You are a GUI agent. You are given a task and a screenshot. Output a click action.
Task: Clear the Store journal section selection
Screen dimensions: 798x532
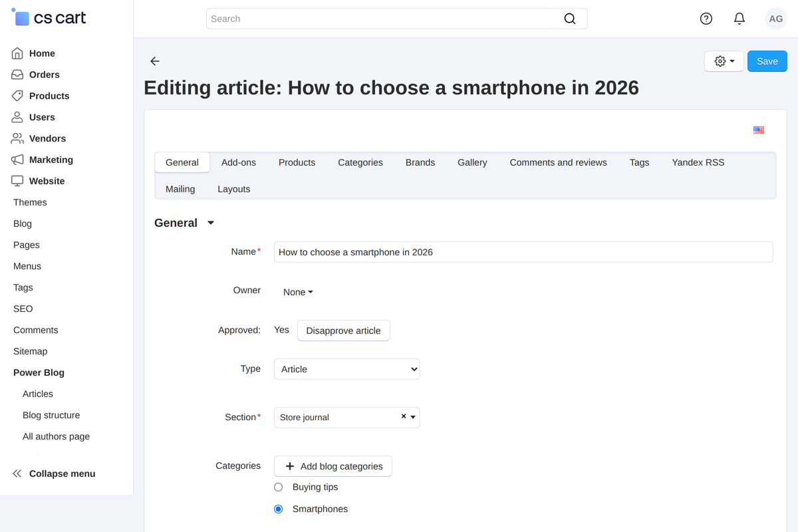click(403, 416)
